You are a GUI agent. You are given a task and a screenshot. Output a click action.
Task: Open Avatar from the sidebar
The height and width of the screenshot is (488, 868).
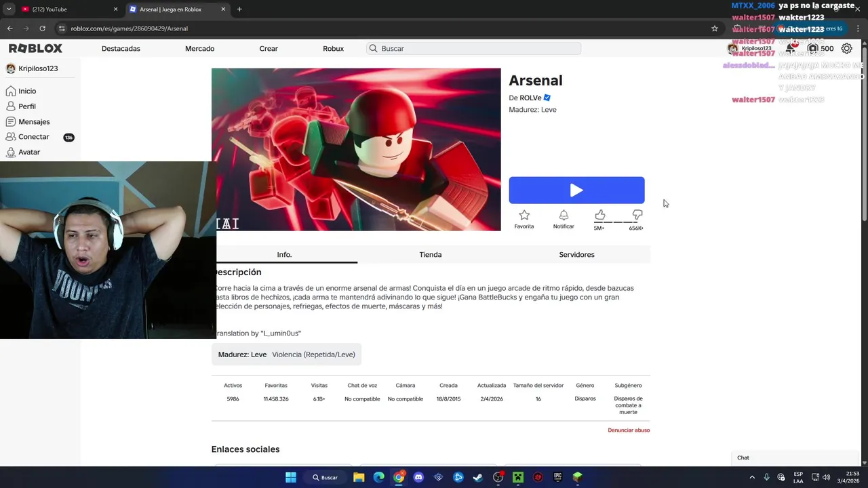pos(29,152)
